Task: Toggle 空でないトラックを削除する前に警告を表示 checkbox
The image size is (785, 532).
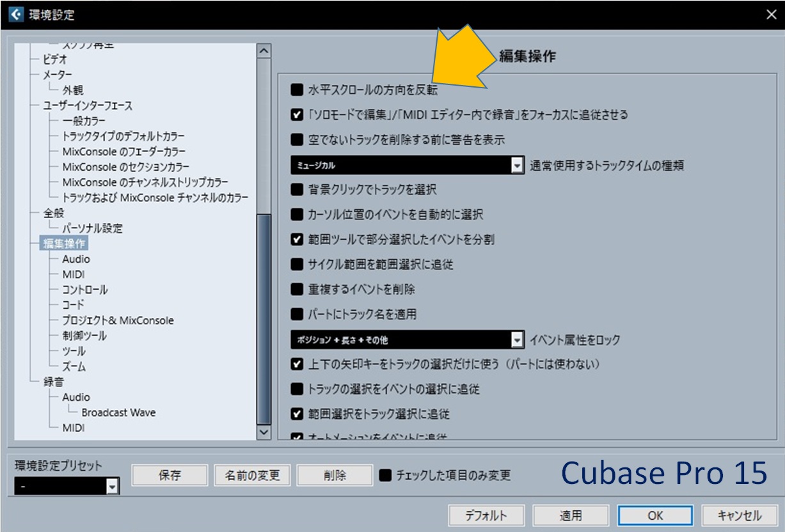Action: pyautogui.click(x=297, y=139)
